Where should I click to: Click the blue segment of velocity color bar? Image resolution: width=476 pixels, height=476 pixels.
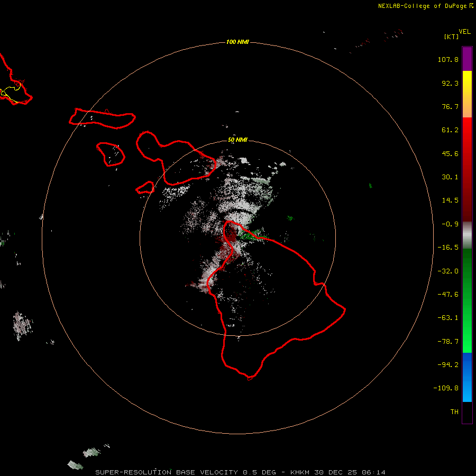click(x=467, y=377)
